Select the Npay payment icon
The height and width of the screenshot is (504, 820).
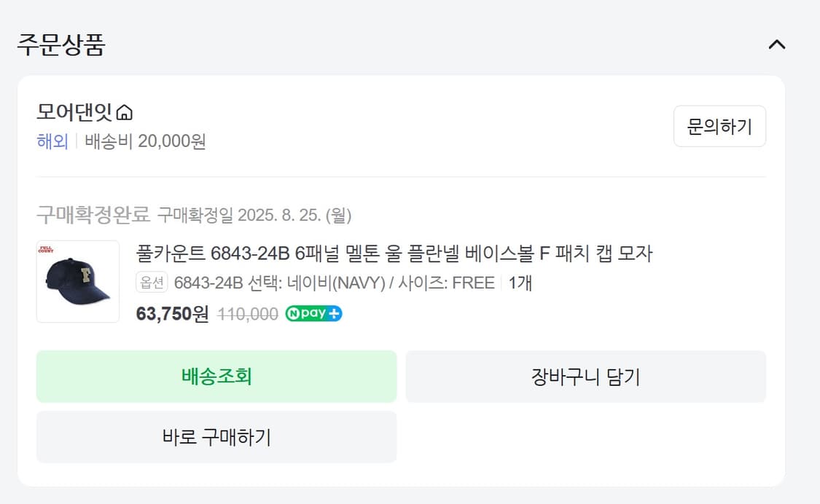(313, 313)
